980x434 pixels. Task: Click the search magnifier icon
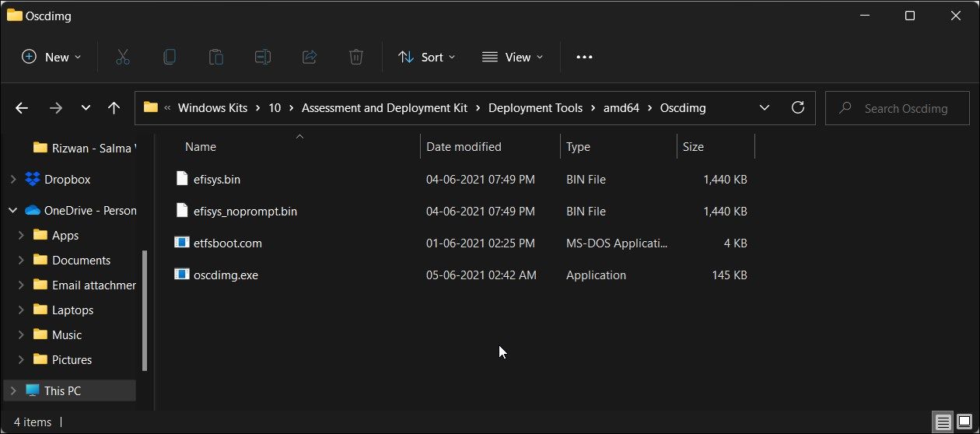[845, 108]
